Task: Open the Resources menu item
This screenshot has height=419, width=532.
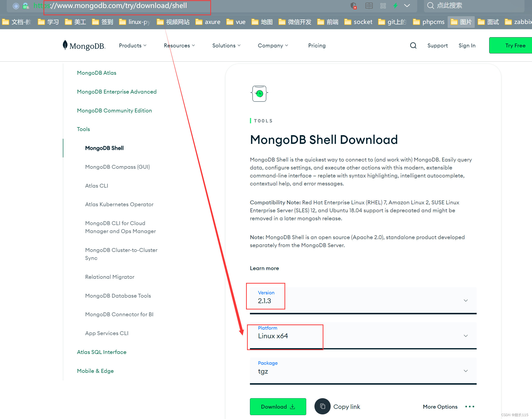Action: [x=178, y=45]
